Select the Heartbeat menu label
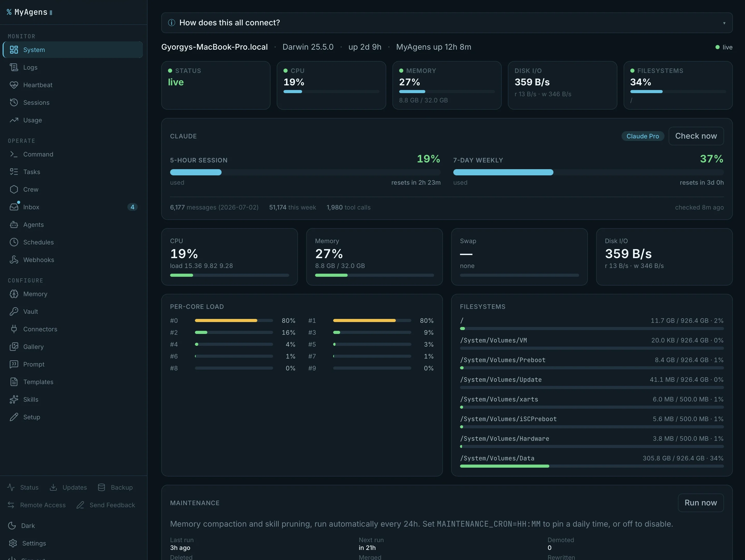The image size is (745, 560). click(x=38, y=85)
